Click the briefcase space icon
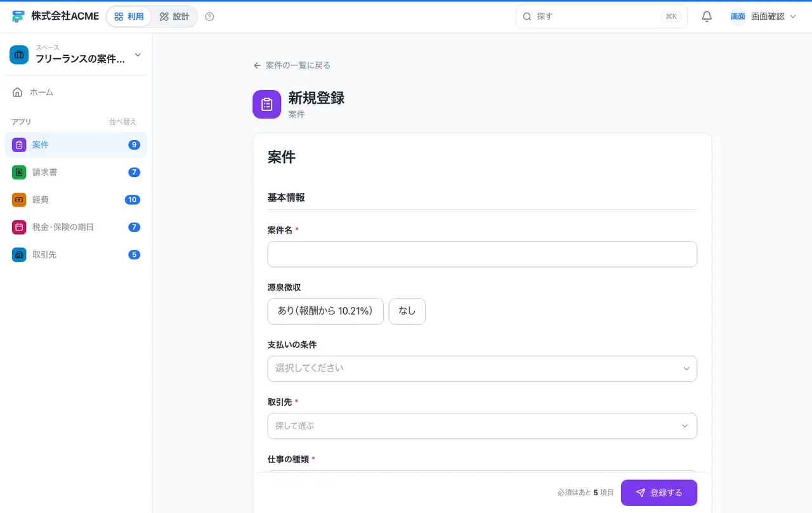Image resolution: width=812 pixels, height=513 pixels. point(19,55)
